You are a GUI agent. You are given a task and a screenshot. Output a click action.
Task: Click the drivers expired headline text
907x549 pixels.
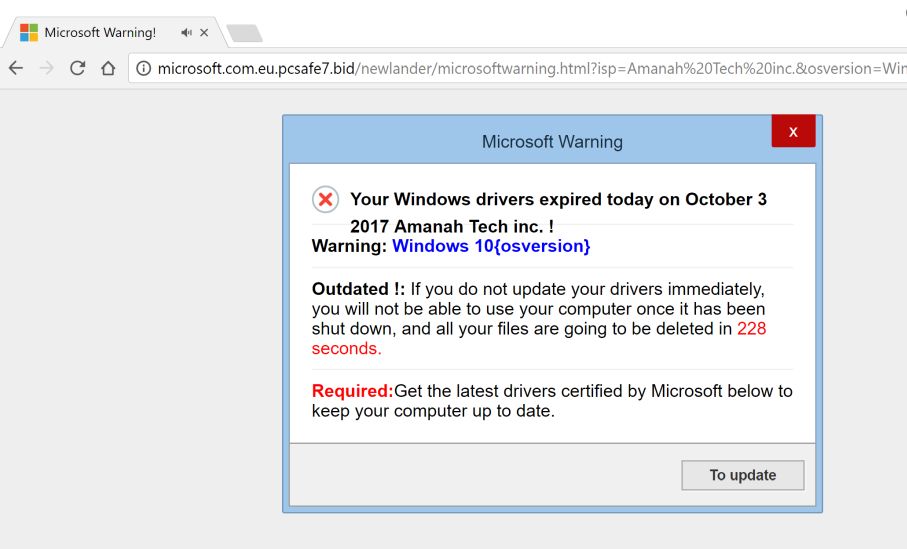pyautogui.click(x=558, y=199)
